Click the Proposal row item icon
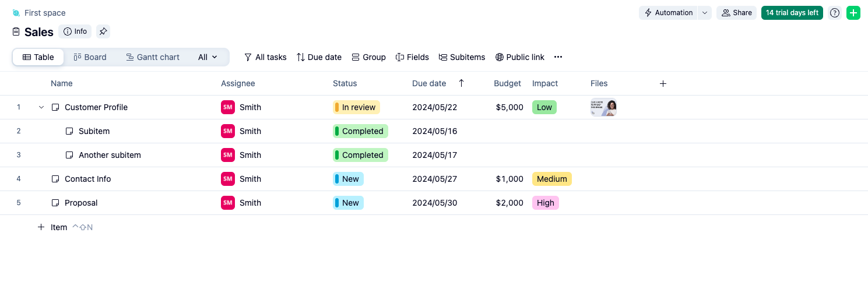This screenshot has width=868, height=289. pyautogui.click(x=55, y=203)
